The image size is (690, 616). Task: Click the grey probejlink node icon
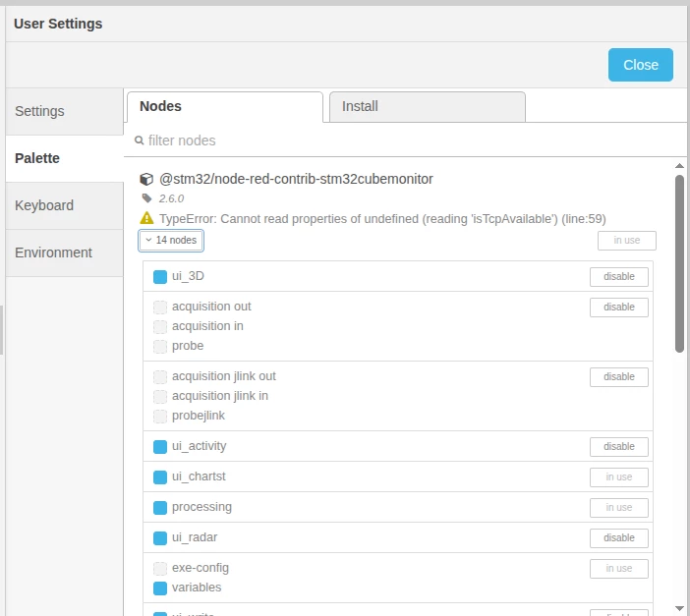(x=160, y=416)
